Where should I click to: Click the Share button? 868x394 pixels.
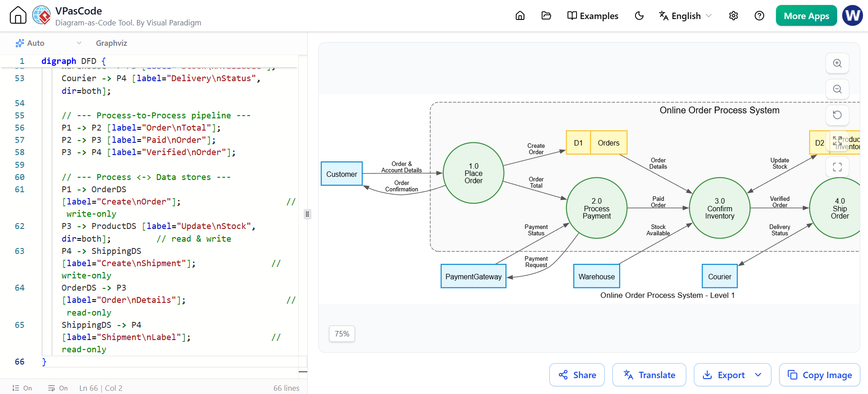click(577, 375)
